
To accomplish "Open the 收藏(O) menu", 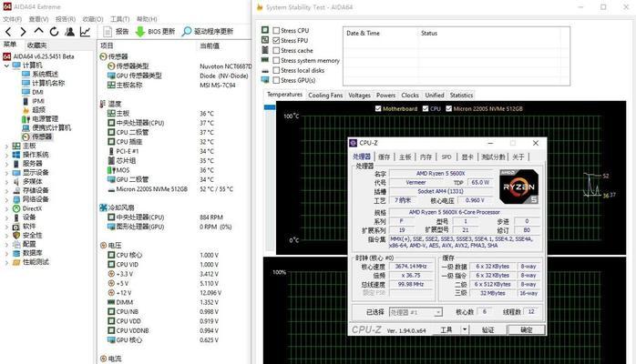I will pos(93,19).
